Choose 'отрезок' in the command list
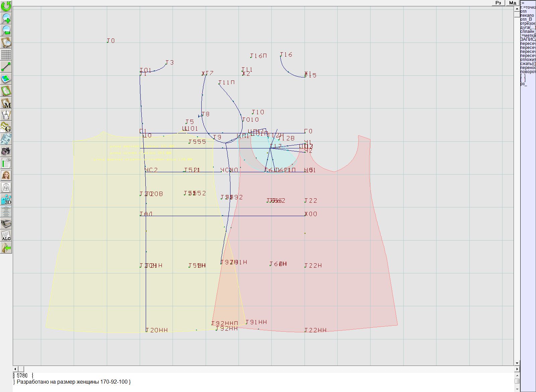 [528, 23]
